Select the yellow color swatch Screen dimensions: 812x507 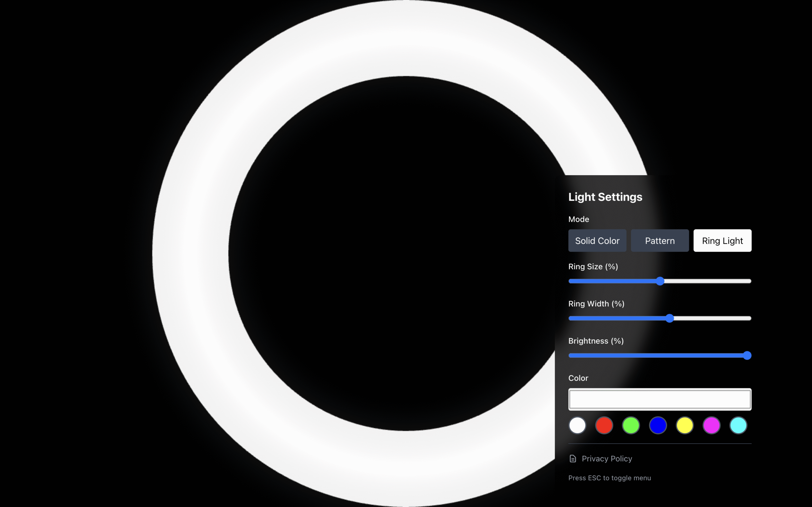[x=685, y=425]
